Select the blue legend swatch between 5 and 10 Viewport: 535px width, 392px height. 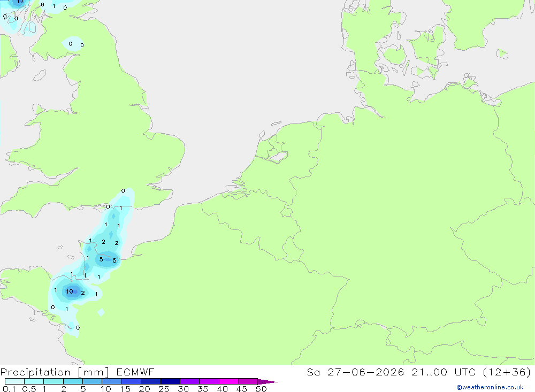pyautogui.click(x=92, y=381)
